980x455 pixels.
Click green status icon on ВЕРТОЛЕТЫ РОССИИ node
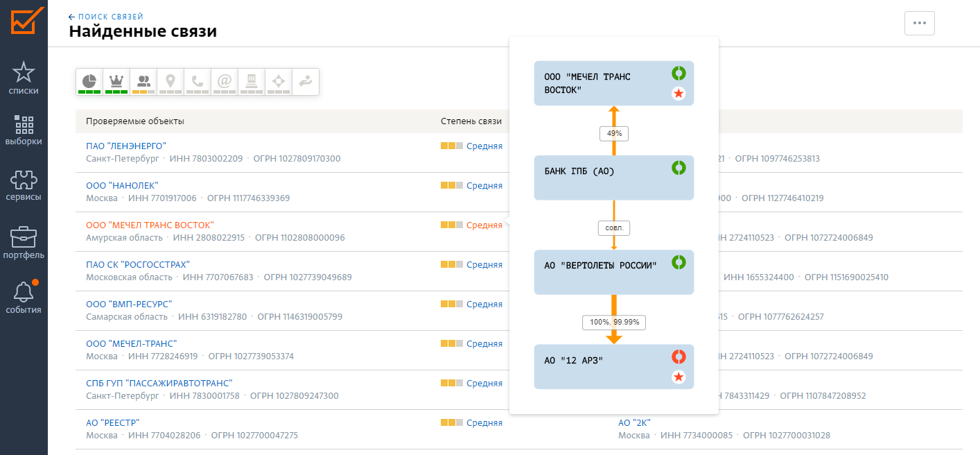coord(679,262)
